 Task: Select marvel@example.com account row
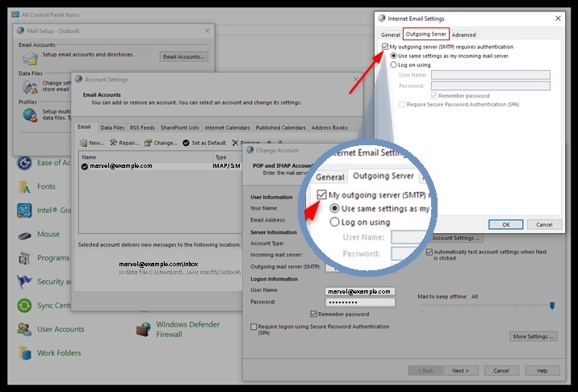click(161, 166)
